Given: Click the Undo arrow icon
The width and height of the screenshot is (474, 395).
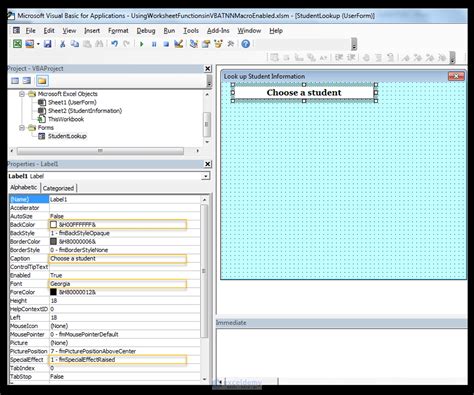Looking at the screenshot, I should 114,44.
